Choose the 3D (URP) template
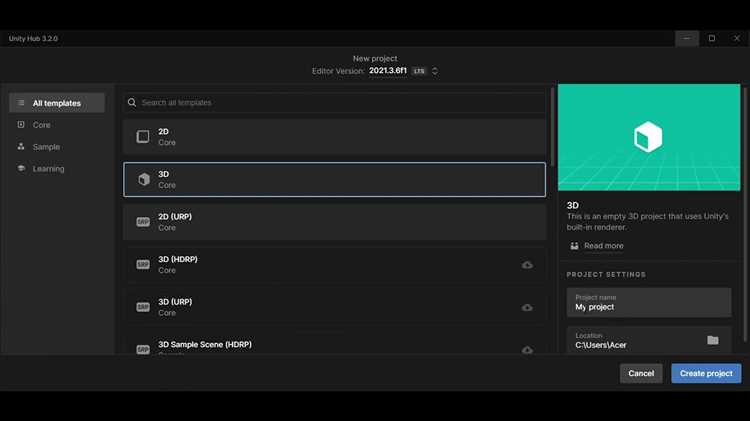 [334, 307]
